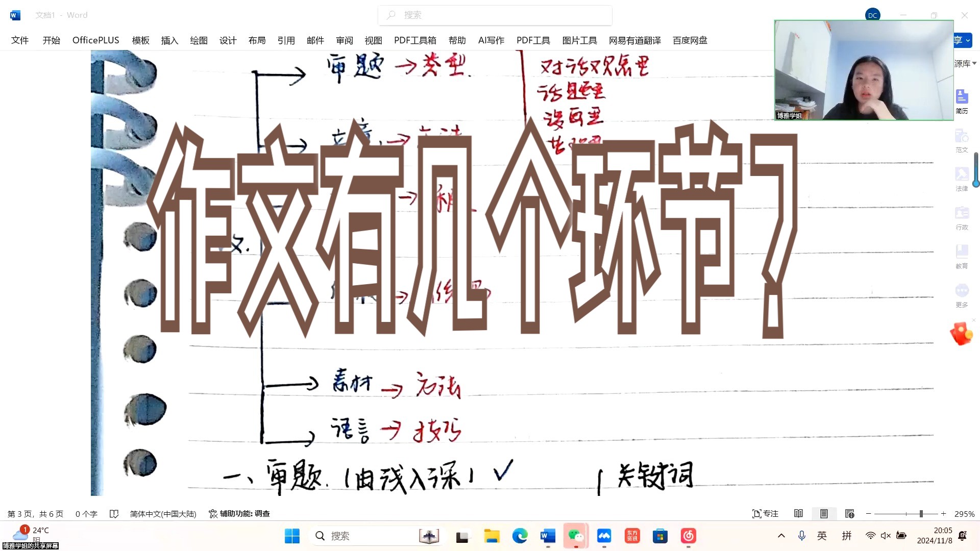Open the PDF工具箱 tab
Screen dimensions: 980x551
[415, 40]
